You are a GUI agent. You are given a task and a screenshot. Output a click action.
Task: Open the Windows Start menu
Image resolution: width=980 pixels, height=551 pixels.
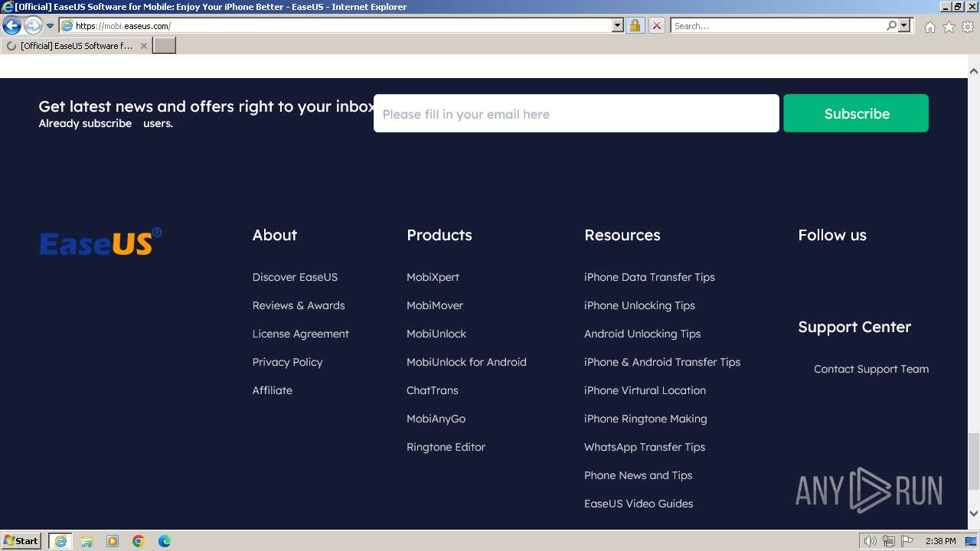(x=21, y=541)
